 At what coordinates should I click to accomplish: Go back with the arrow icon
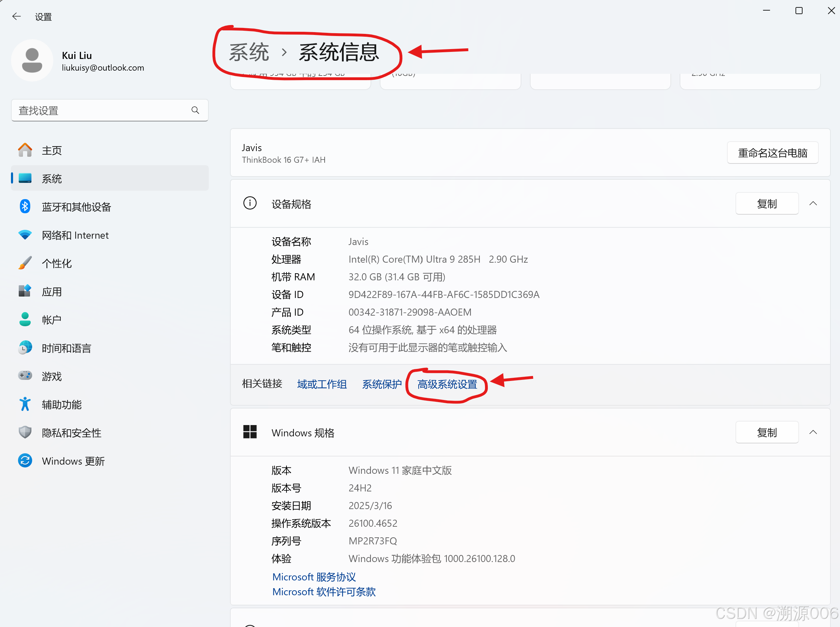16,16
